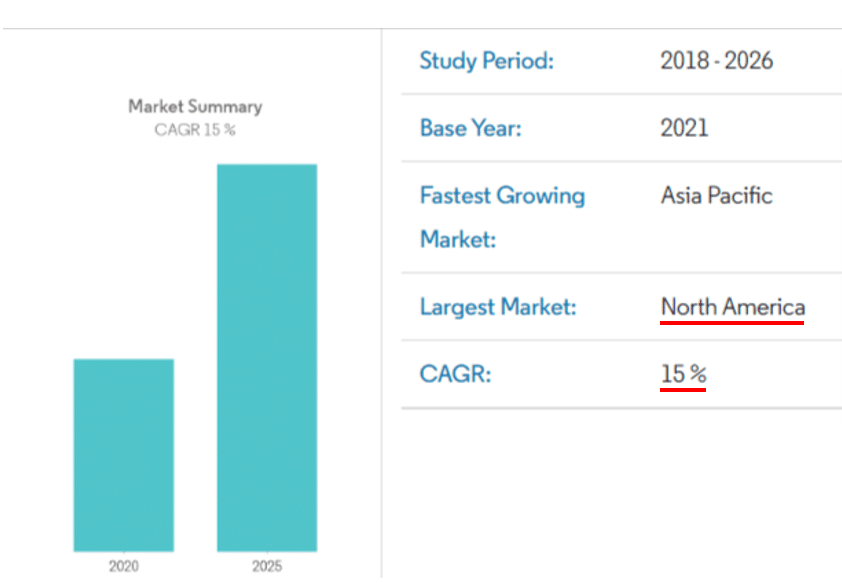Viewport: 842px width, 583px height.
Task: Click the taller 2025 teal bar
Action: [267, 357]
